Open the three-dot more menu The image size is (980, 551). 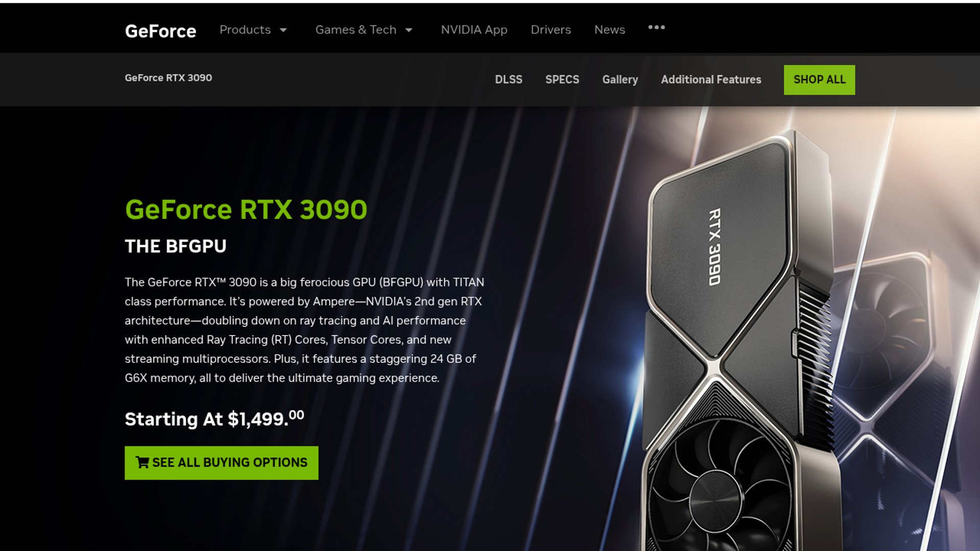pos(656,28)
